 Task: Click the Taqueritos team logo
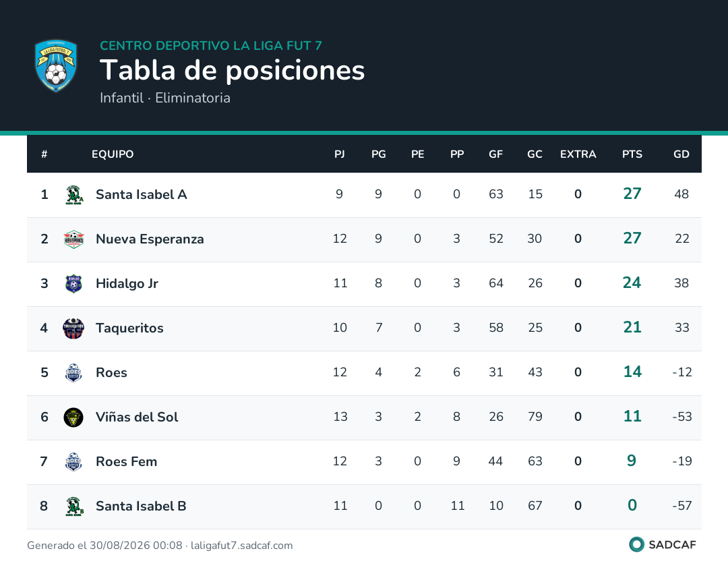(74, 328)
